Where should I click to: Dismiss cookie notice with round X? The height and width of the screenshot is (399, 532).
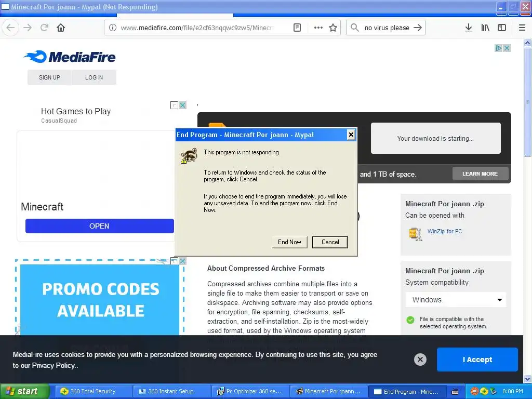(420, 360)
